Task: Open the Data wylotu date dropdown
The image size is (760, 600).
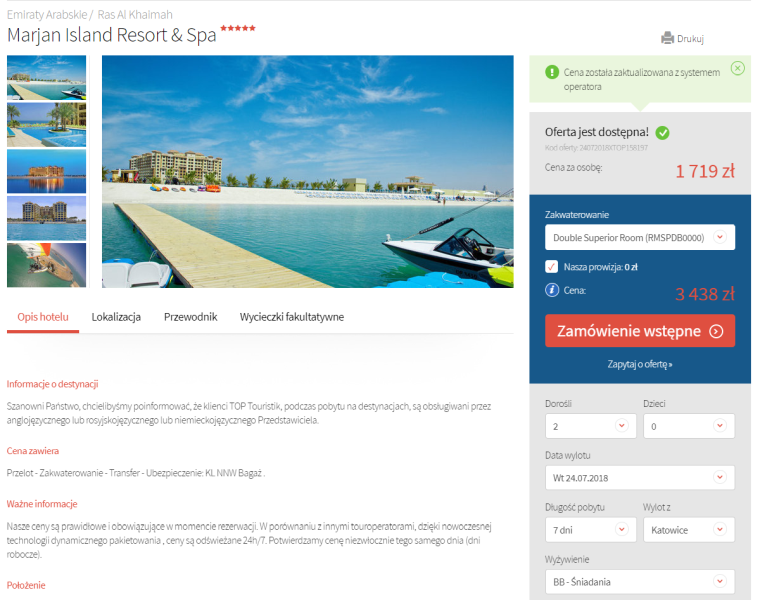Action: (639, 478)
